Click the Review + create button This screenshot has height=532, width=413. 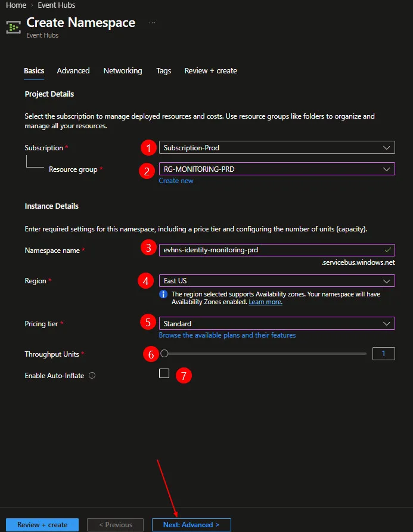click(42, 524)
